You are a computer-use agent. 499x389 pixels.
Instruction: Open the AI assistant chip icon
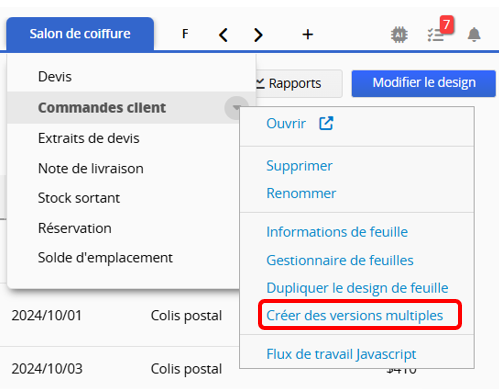(x=399, y=35)
